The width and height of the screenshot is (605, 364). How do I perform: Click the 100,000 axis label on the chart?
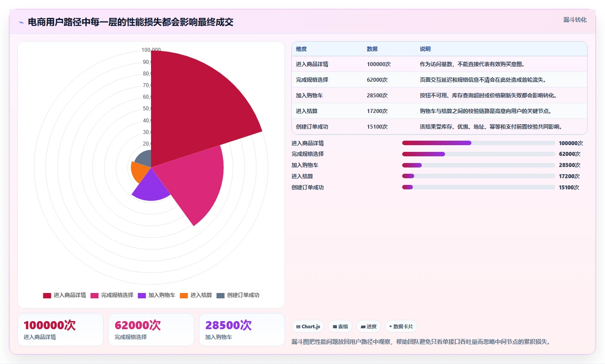(151, 50)
